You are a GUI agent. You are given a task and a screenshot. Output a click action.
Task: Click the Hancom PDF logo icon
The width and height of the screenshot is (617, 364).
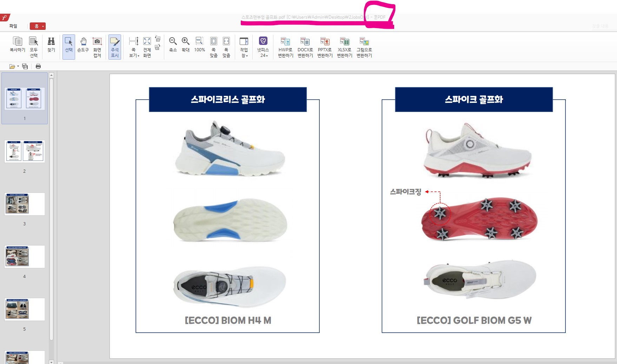click(5, 17)
